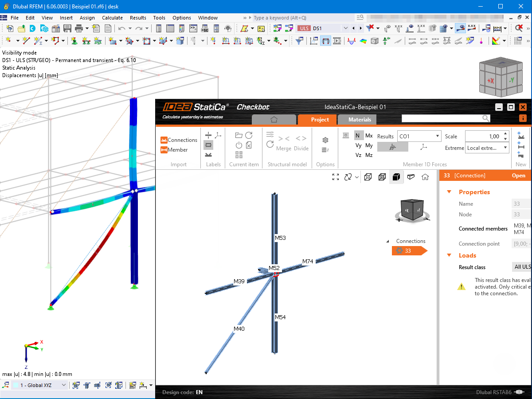The height and width of the screenshot is (399, 532).
Task: Click the Save icon in RFEM toolbar
Action: (67, 28)
